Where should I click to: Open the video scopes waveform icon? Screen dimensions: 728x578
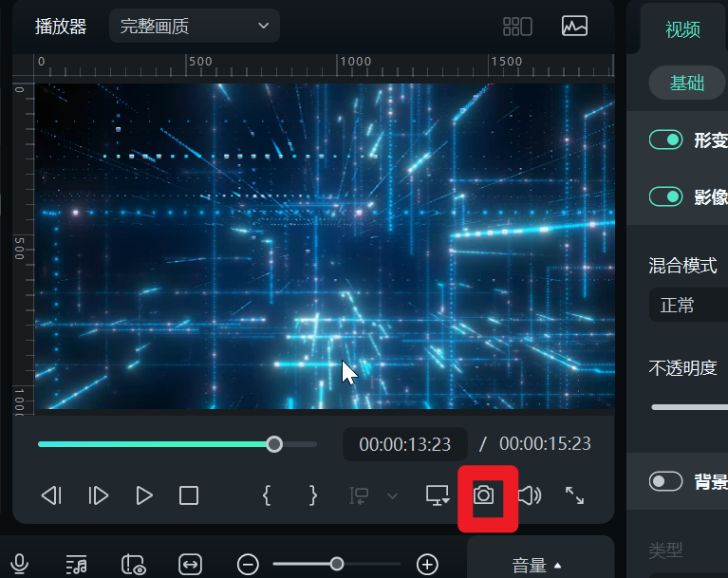(x=574, y=26)
